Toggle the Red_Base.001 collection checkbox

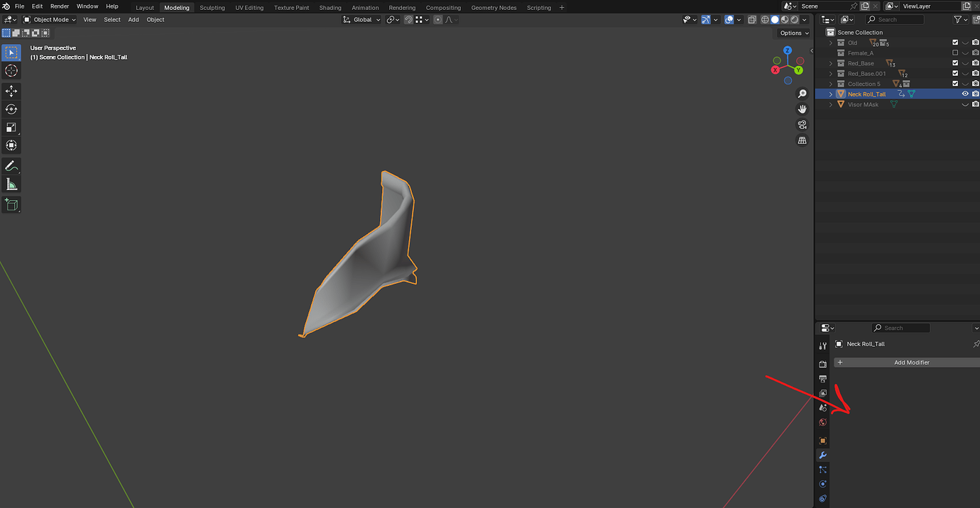955,74
